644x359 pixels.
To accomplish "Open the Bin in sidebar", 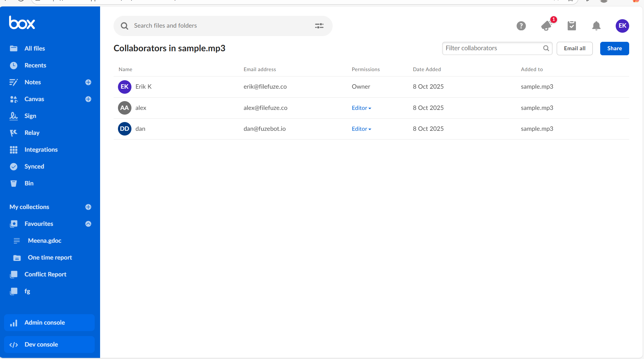I will point(29,183).
